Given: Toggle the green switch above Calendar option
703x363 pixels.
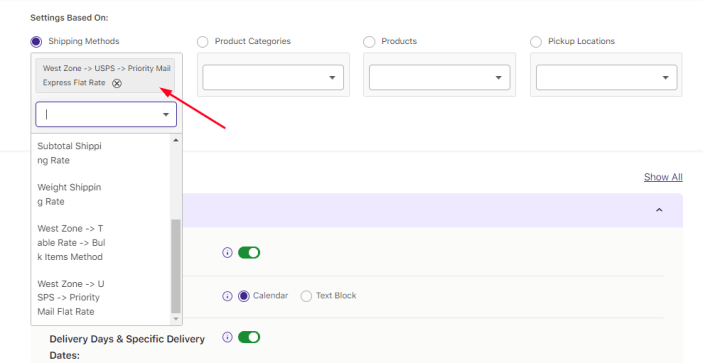Looking at the screenshot, I should [x=249, y=253].
